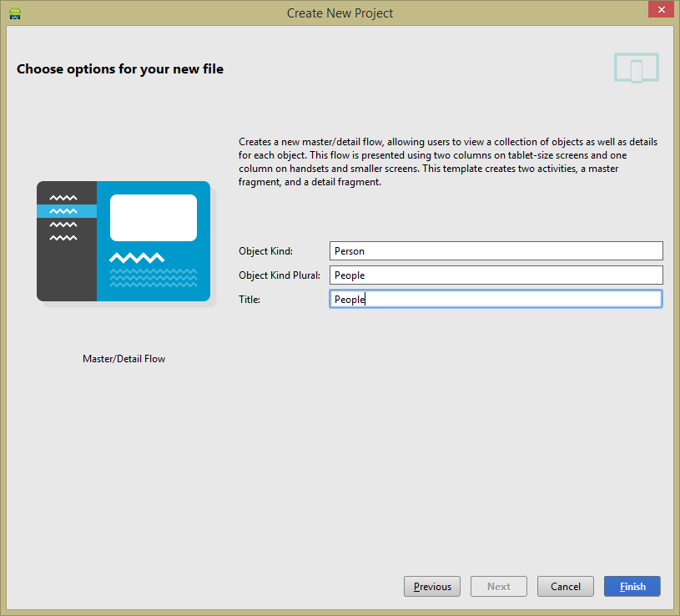Image resolution: width=680 pixels, height=616 pixels.
Task: Click the highlighted blue row in template preview
Action: pyautogui.click(x=67, y=211)
